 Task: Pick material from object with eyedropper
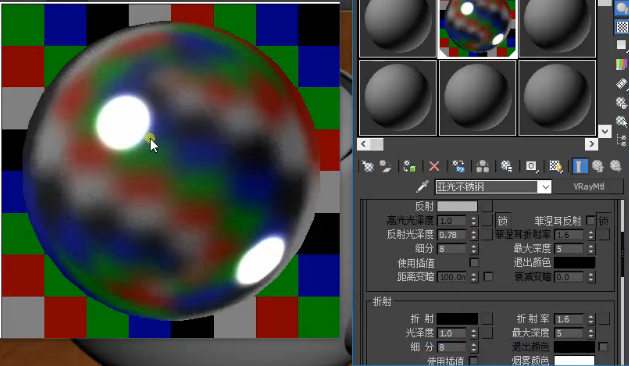pyautogui.click(x=422, y=187)
